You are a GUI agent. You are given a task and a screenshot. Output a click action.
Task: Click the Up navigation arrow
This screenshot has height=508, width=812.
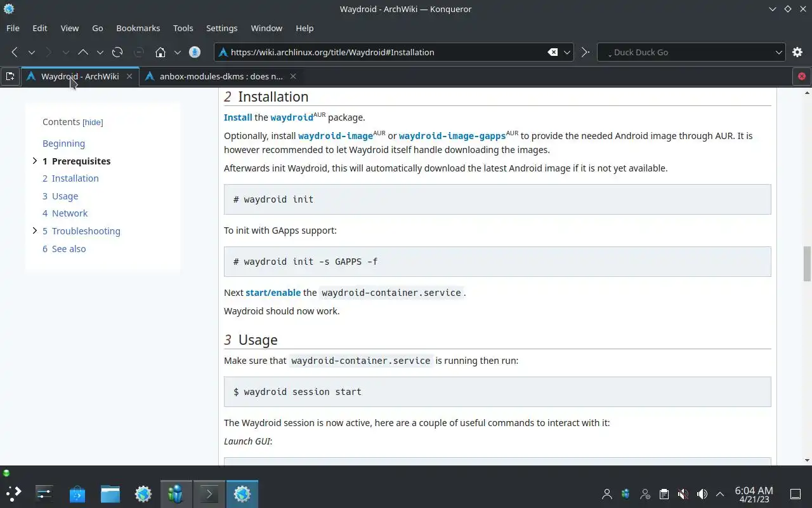point(82,52)
